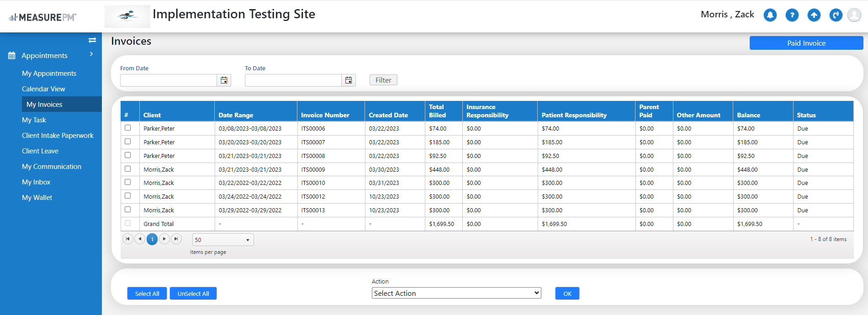The height and width of the screenshot is (315, 868).
Task: Check the box for invoice ITS00006
Action: coord(128,128)
